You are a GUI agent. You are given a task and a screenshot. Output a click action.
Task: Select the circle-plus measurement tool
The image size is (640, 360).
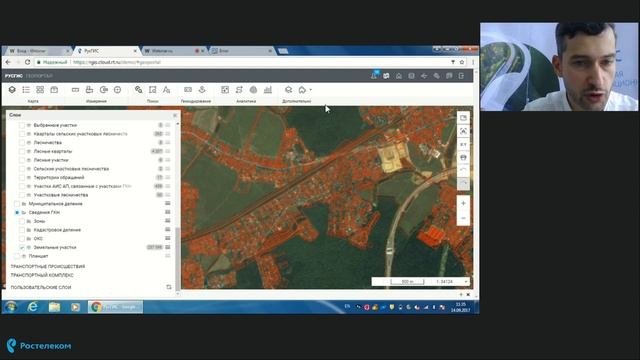118,90
